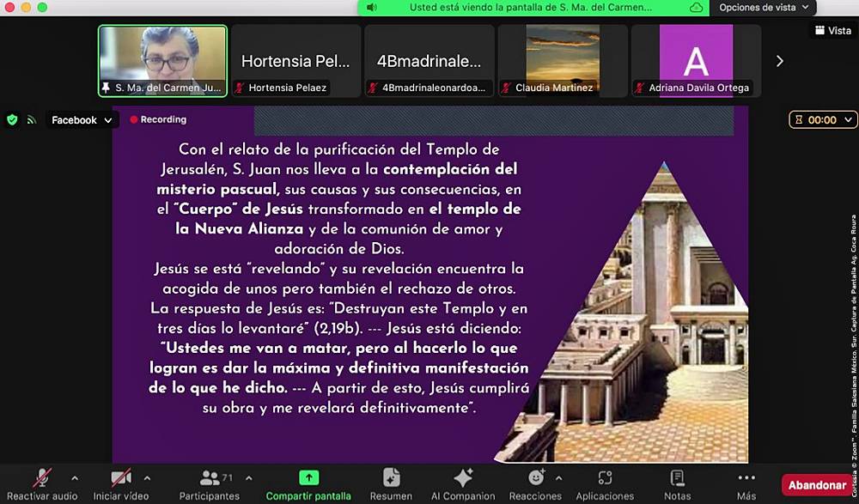Open Reacciones smiley icon
Screen dimensions: 859x504
536,477
